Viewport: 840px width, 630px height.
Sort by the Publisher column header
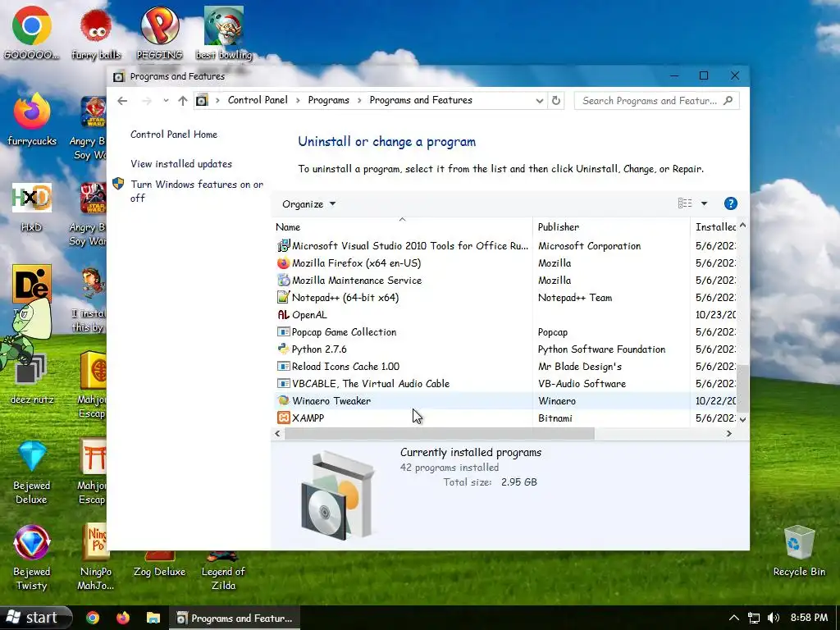pos(611,227)
